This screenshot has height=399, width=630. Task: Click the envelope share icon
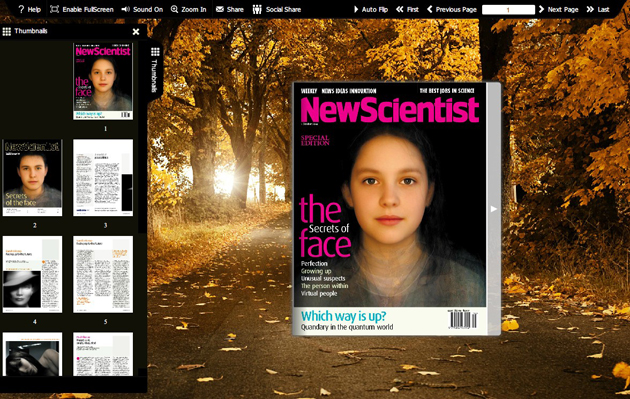pos(220,9)
